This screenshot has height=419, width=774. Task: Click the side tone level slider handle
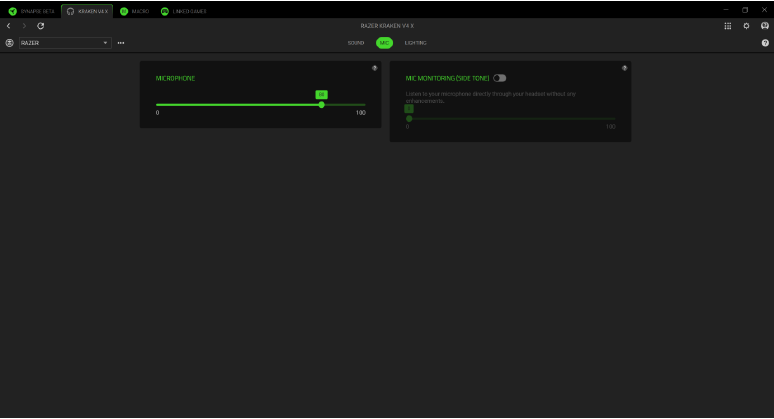tap(409, 118)
